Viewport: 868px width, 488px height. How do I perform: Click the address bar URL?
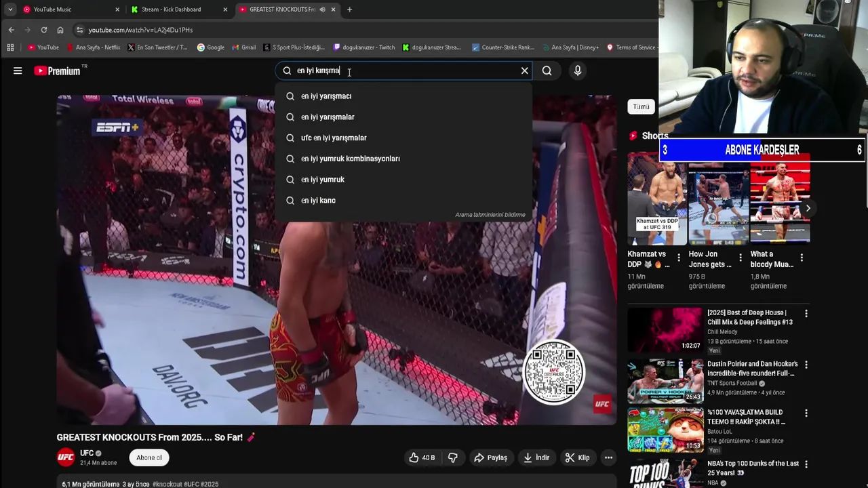[x=140, y=30]
